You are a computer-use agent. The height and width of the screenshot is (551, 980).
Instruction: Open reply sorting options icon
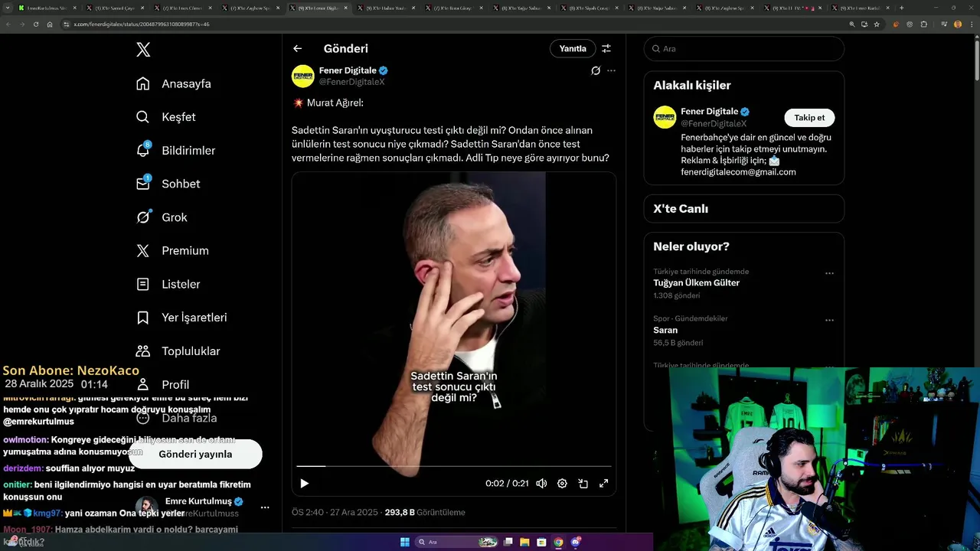606,48
